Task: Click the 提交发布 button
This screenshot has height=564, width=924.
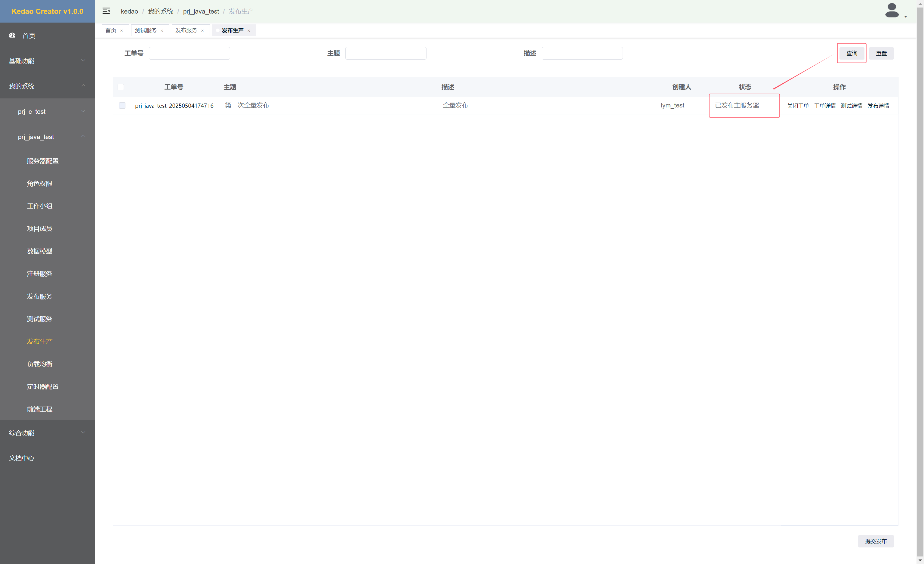Action: pyautogui.click(x=875, y=541)
